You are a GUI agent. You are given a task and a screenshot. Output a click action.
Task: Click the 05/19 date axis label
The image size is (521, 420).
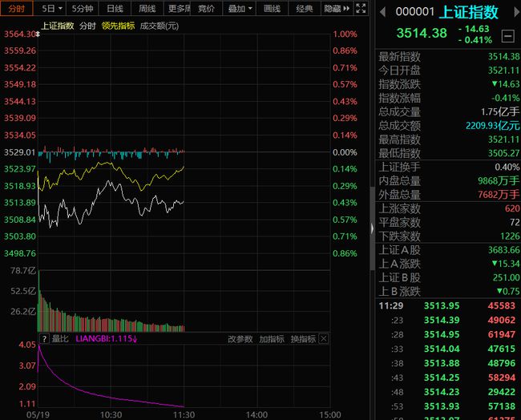coord(38,415)
